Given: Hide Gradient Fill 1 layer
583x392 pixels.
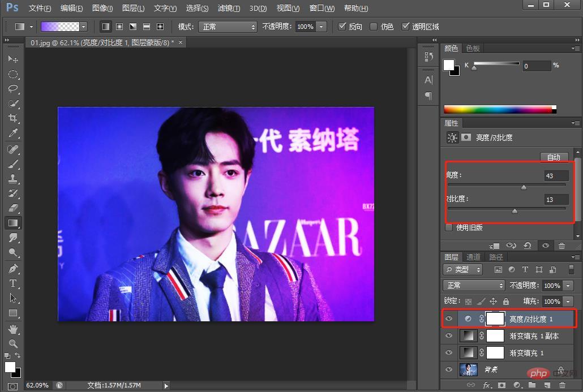Looking at the screenshot, I should point(449,352).
